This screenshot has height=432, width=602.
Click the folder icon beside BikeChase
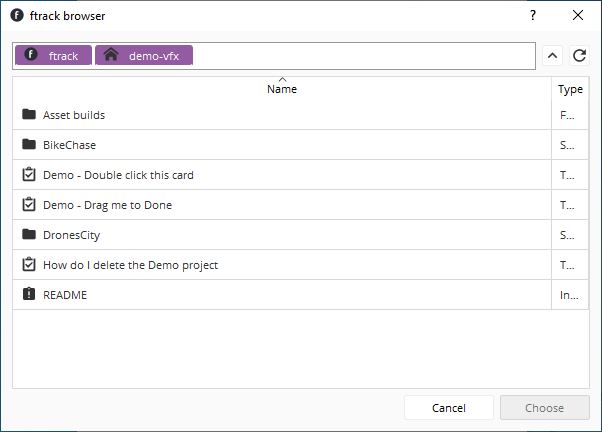tap(29, 144)
